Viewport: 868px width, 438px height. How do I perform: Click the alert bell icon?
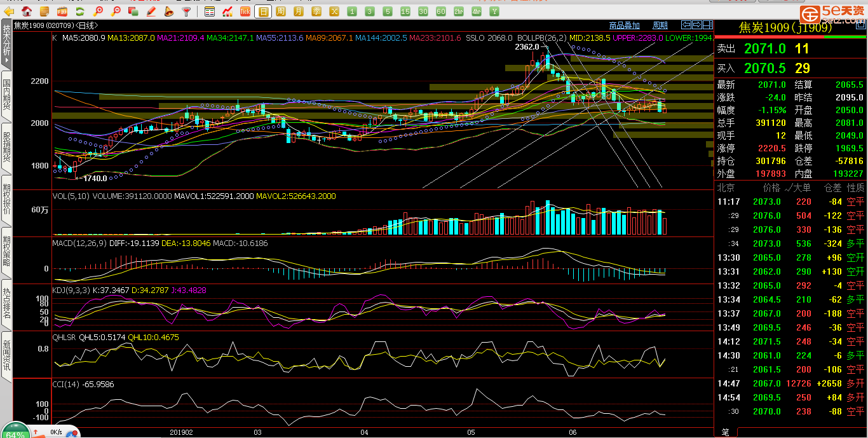click(168, 11)
